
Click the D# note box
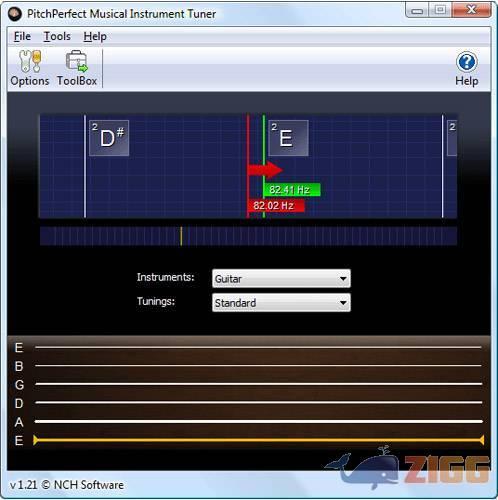tap(109, 138)
